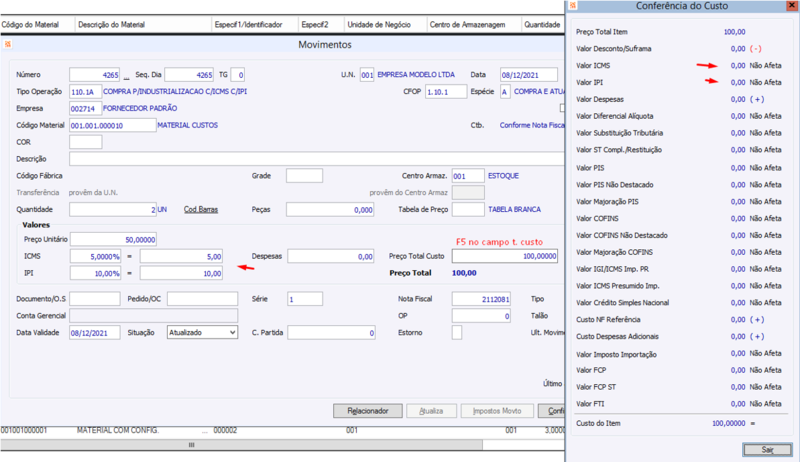This screenshot has width=800, height=462.
Task: Click the Quantidade column header
Action: click(542, 24)
